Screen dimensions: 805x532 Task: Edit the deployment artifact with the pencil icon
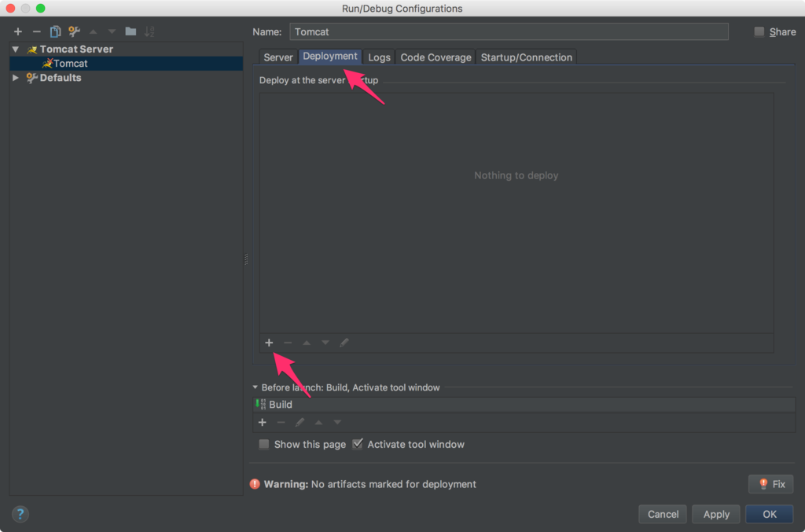click(x=344, y=343)
